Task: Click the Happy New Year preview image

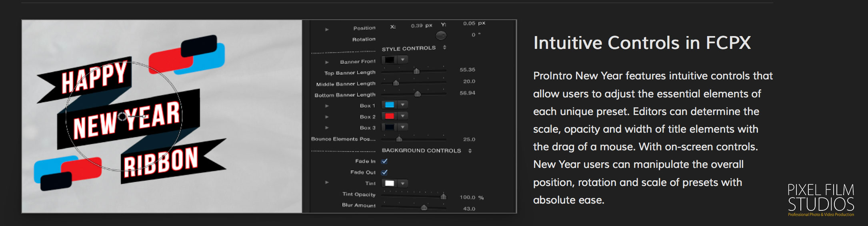Action: 162,116
